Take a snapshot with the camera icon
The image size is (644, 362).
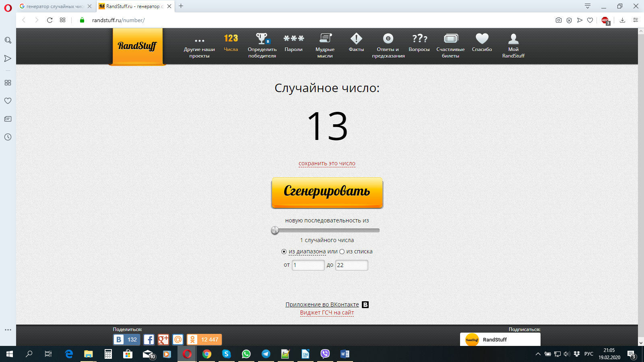(559, 20)
